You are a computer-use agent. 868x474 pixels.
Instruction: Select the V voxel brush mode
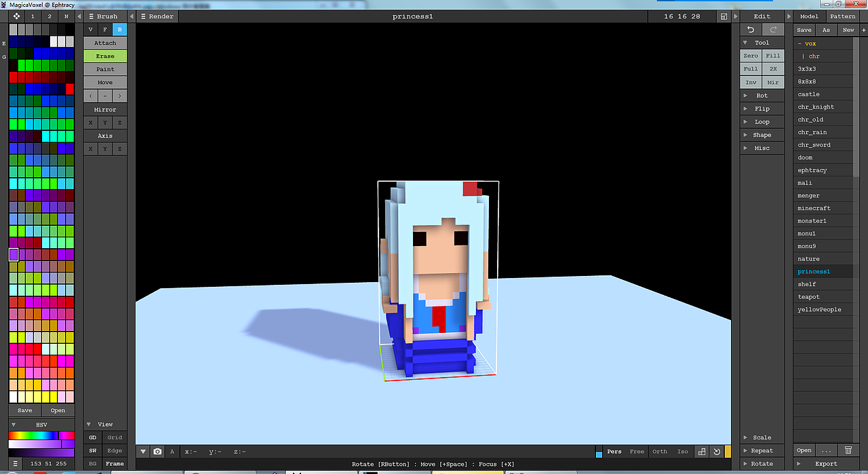tap(90, 29)
